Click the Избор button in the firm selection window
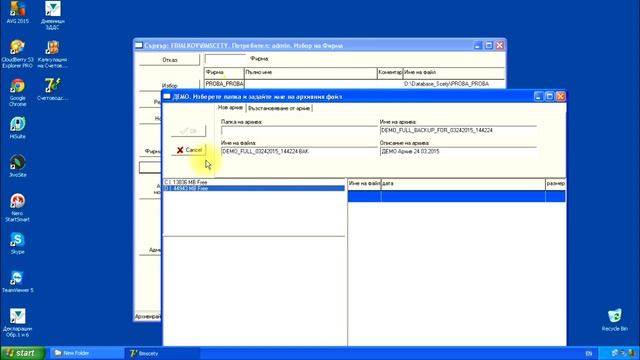Viewport: 640px width, 360px height. pyautogui.click(x=169, y=85)
